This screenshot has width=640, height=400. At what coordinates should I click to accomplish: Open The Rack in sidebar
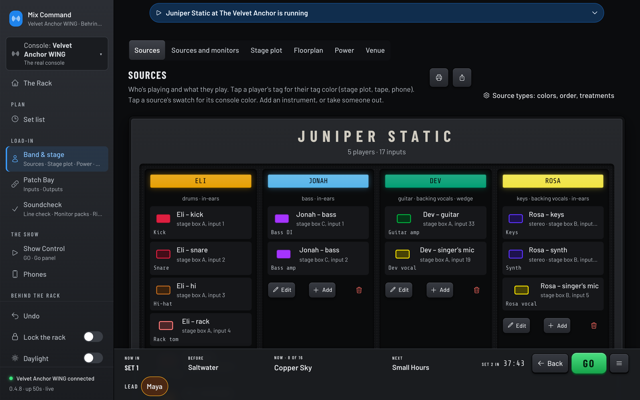tap(57, 83)
